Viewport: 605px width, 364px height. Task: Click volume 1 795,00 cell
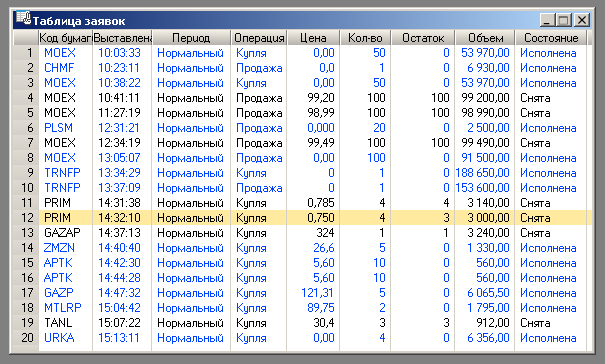pos(488,308)
